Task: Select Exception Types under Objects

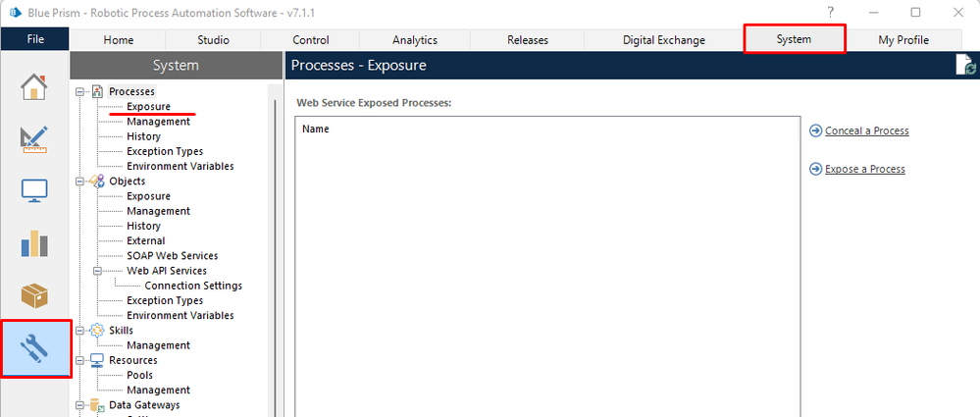Action: (x=165, y=300)
